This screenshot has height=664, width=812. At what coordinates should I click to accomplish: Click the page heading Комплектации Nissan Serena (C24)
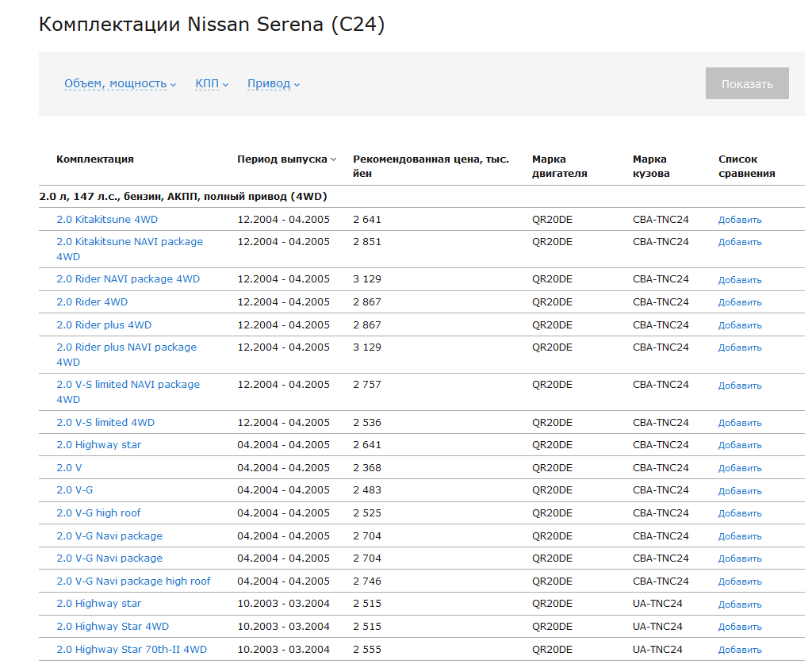[212, 25]
